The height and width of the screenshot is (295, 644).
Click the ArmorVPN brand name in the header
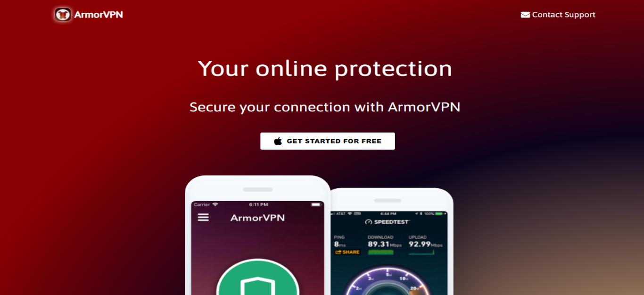pyautogui.click(x=99, y=15)
